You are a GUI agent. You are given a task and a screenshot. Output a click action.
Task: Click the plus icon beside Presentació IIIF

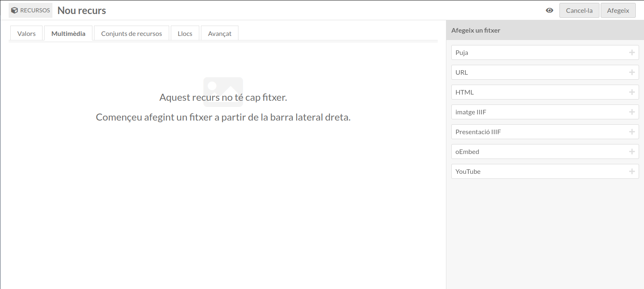(632, 132)
